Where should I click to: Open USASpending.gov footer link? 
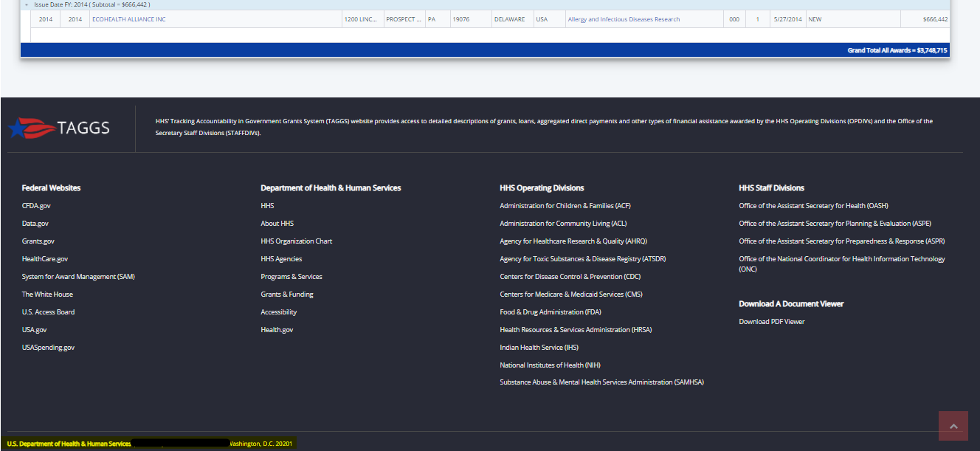(x=48, y=348)
